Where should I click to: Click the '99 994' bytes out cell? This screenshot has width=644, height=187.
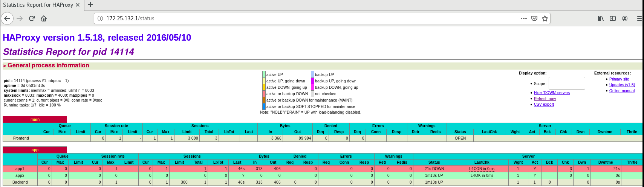coord(298,138)
